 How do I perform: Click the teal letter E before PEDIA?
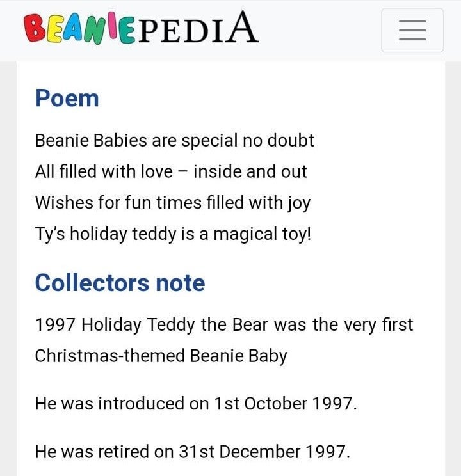[127, 31]
